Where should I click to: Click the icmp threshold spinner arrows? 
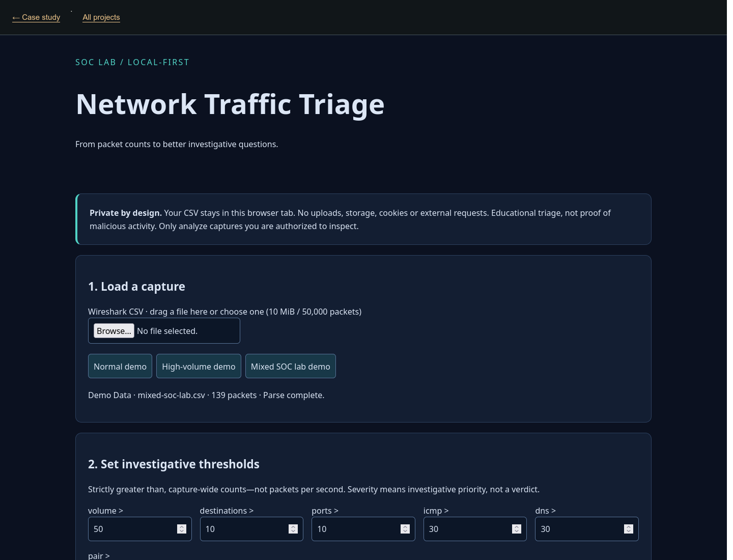517,529
